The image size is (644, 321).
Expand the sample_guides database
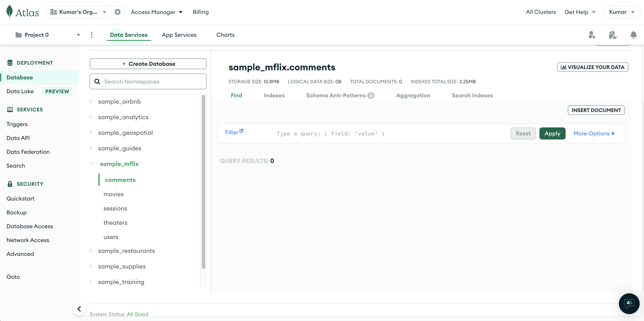pos(91,148)
